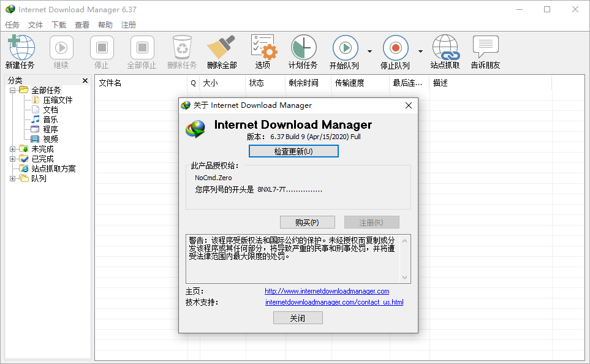Click the IDM logo in the About dialog
The width and height of the screenshot is (590, 364).
[x=195, y=129]
